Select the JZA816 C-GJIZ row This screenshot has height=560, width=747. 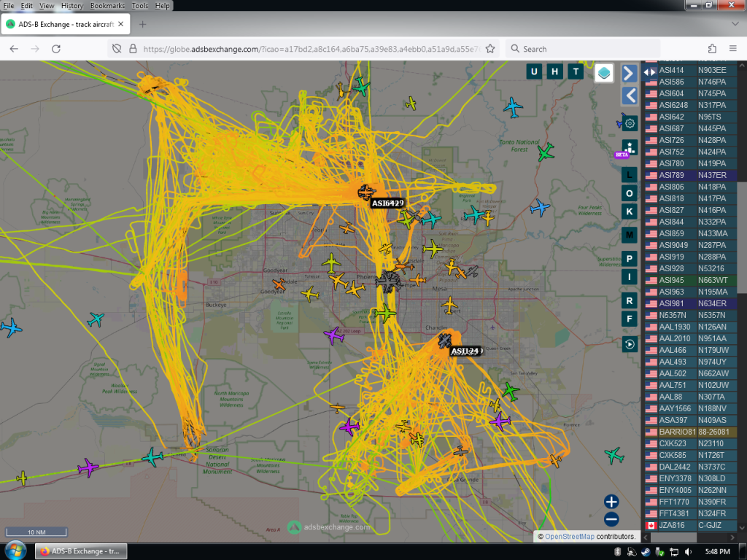tap(691, 525)
